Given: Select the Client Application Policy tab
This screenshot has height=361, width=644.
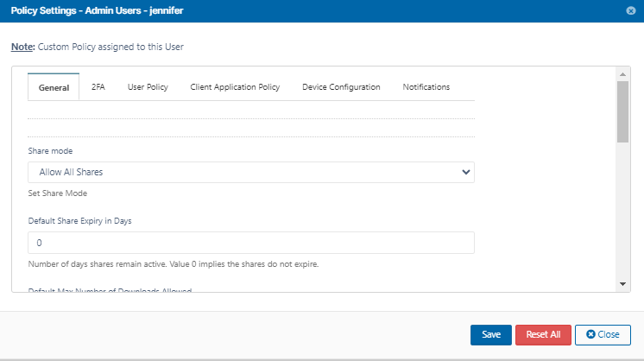Looking at the screenshot, I should 235,87.
